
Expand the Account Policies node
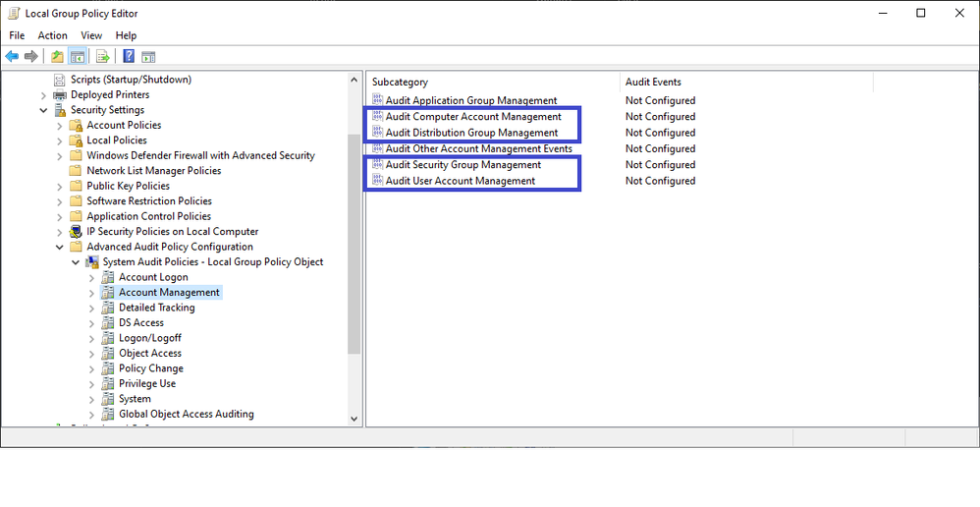point(59,125)
